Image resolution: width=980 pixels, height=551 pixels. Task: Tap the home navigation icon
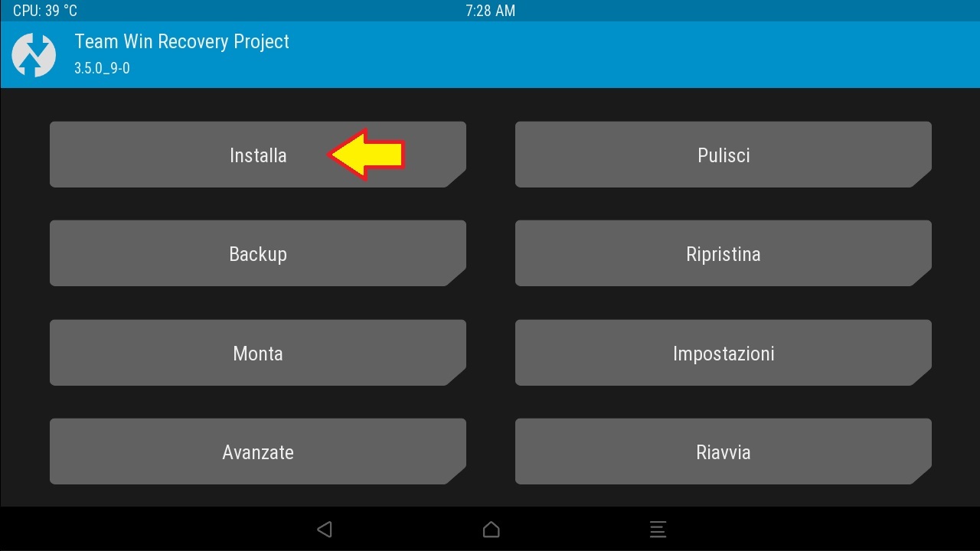(491, 529)
